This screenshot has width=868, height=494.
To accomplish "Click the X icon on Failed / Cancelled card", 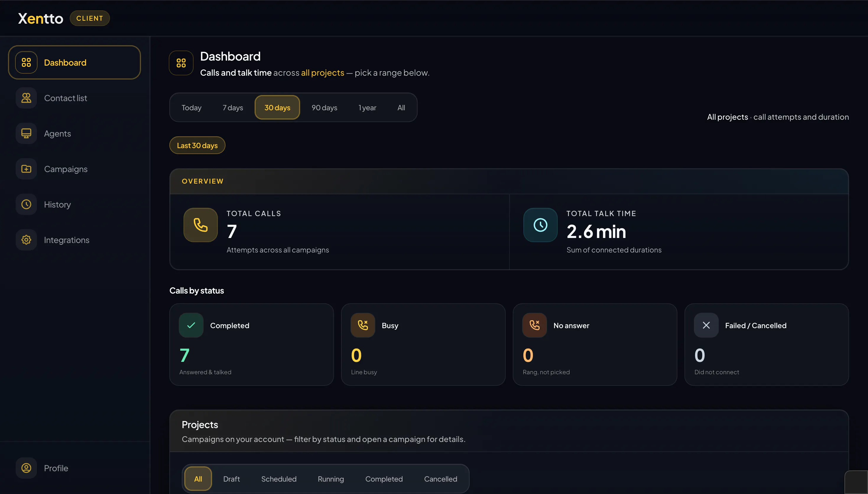I will pos(706,325).
